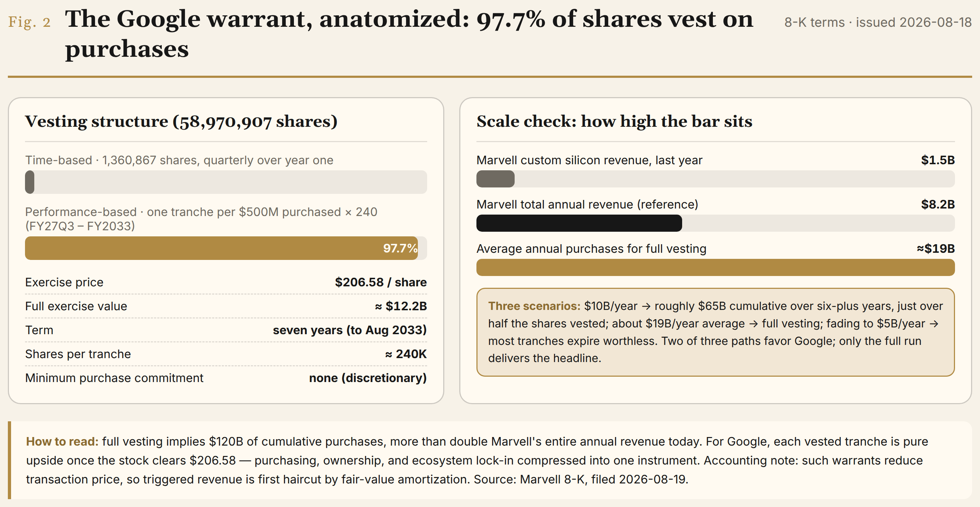Click the '$8.2B' value
The width and height of the screenshot is (980, 507).
(x=938, y=205)
